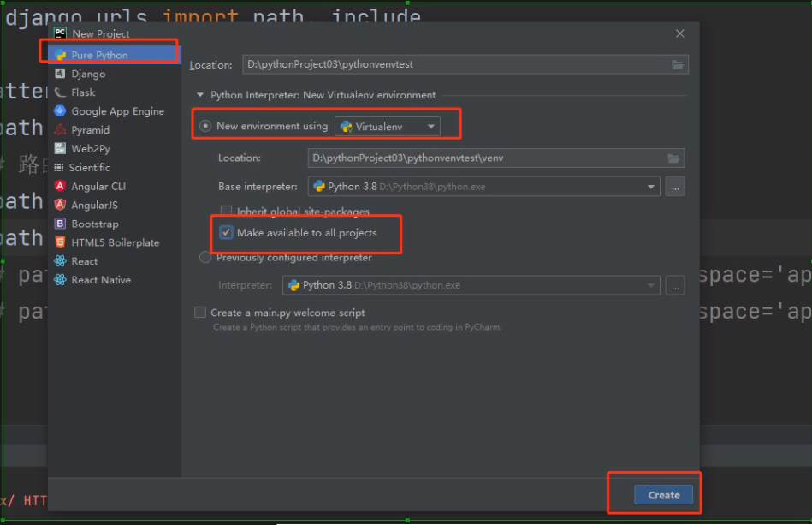Click the AngularJS icon

[60, 205]
